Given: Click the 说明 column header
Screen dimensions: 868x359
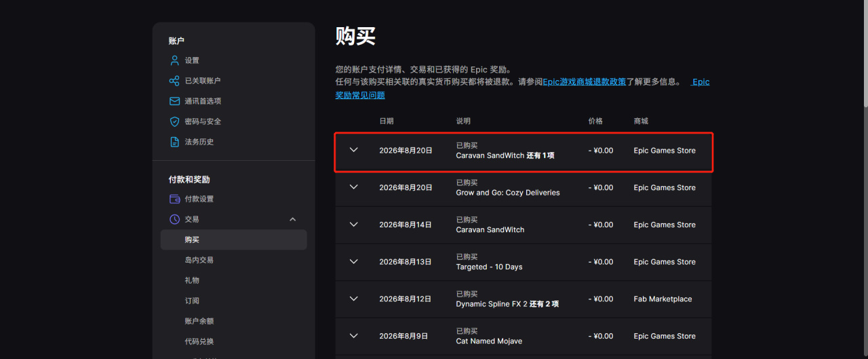Looking at the screenshot, I should coord(463,121).
